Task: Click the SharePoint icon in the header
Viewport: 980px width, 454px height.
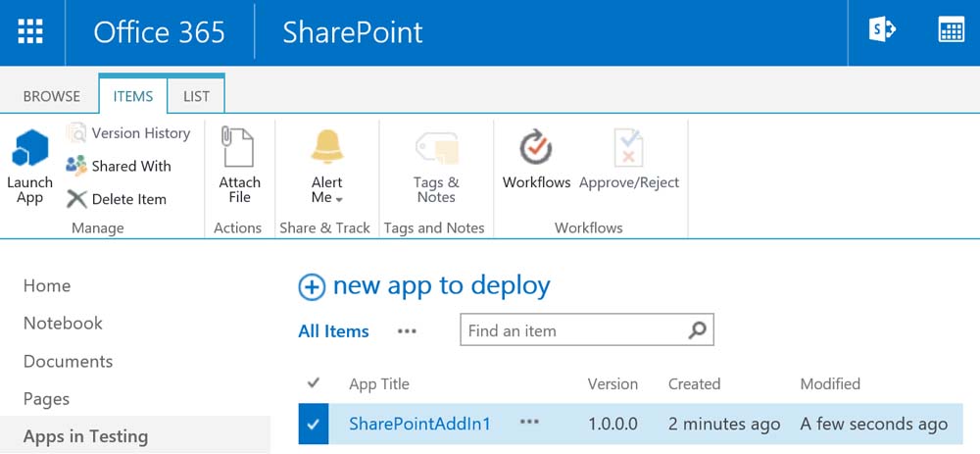Action: point(882,31)
